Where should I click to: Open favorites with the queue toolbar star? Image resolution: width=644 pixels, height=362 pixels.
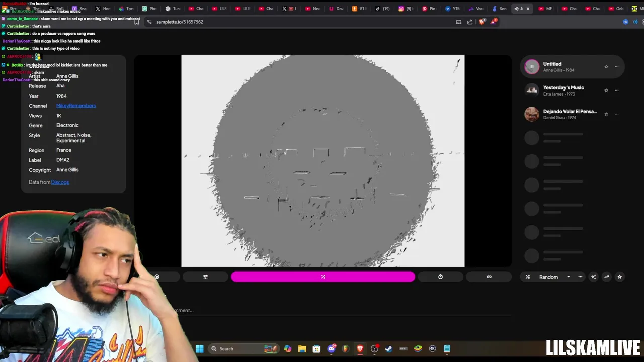point(619,277)
